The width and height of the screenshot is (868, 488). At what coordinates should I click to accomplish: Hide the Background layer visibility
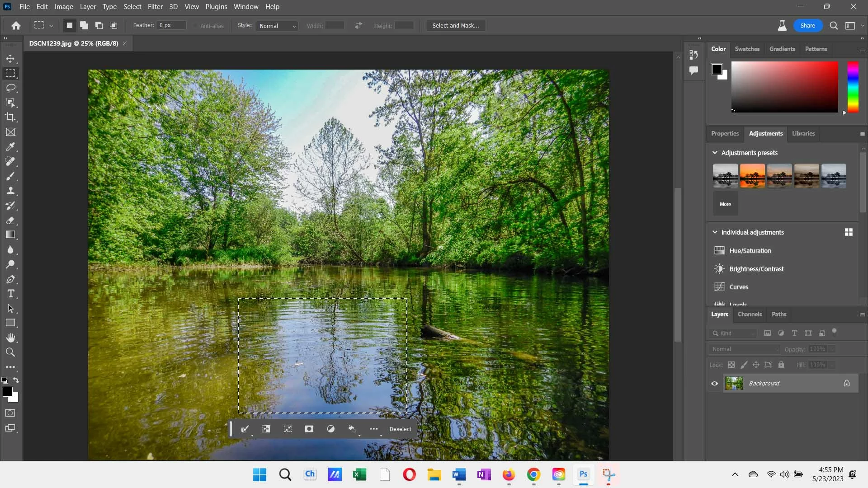pyautogui.click(x=715, y=383)
